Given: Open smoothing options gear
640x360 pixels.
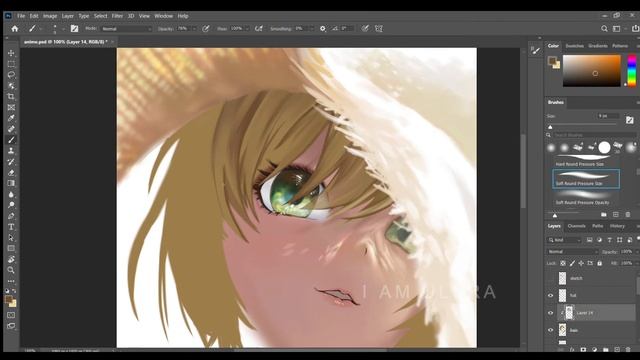Looking at the screenshot, I should pos(322,29).
